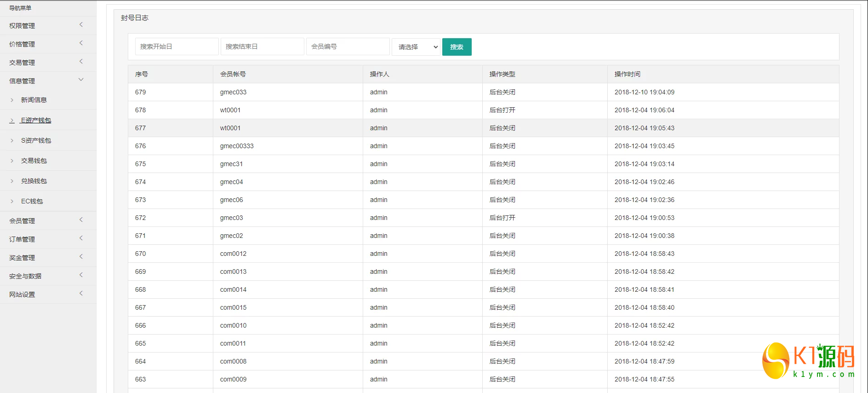The height and width of the screenshot is (393, 868).
Task: Go to 新闻信息 submenu item
Action: 34,100
